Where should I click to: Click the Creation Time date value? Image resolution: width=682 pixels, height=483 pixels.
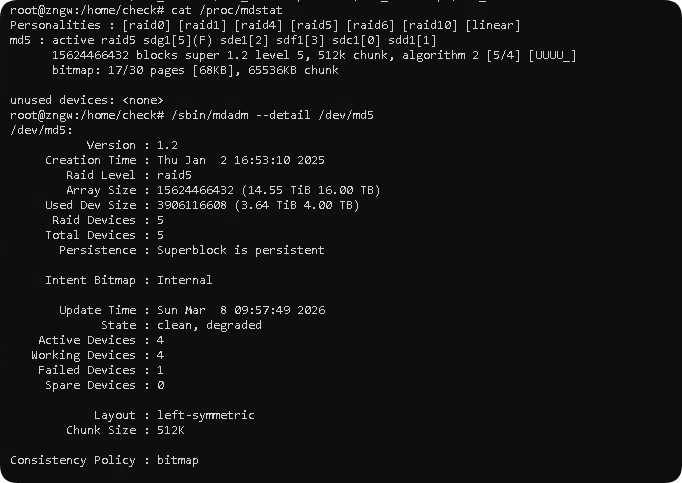pos(240,160)
